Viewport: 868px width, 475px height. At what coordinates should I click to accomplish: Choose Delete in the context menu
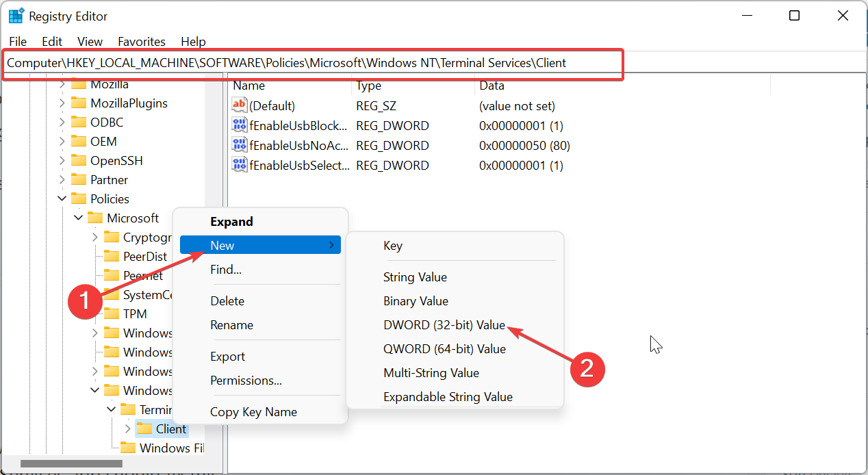[x=260, y=301]
